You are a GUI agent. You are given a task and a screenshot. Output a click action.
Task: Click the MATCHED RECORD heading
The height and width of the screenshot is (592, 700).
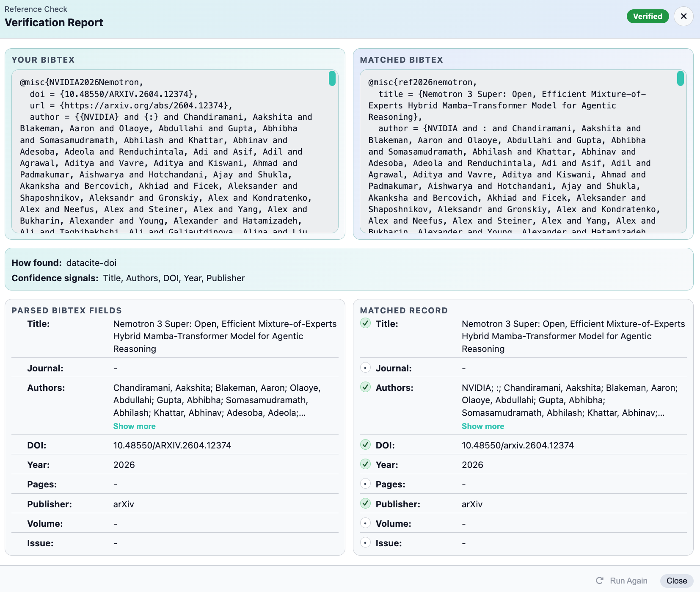[404, 310]
